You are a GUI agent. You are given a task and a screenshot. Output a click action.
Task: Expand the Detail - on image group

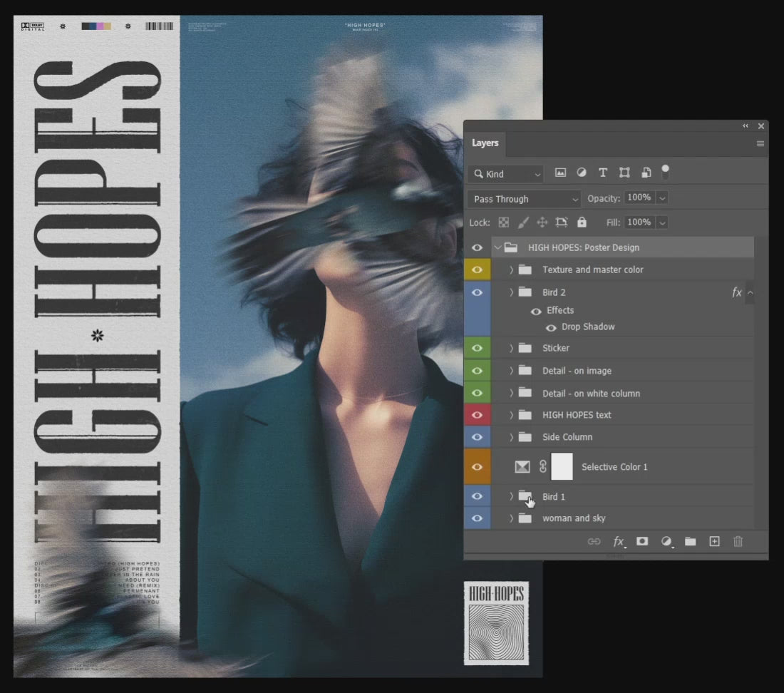click(x=511, y=371)
